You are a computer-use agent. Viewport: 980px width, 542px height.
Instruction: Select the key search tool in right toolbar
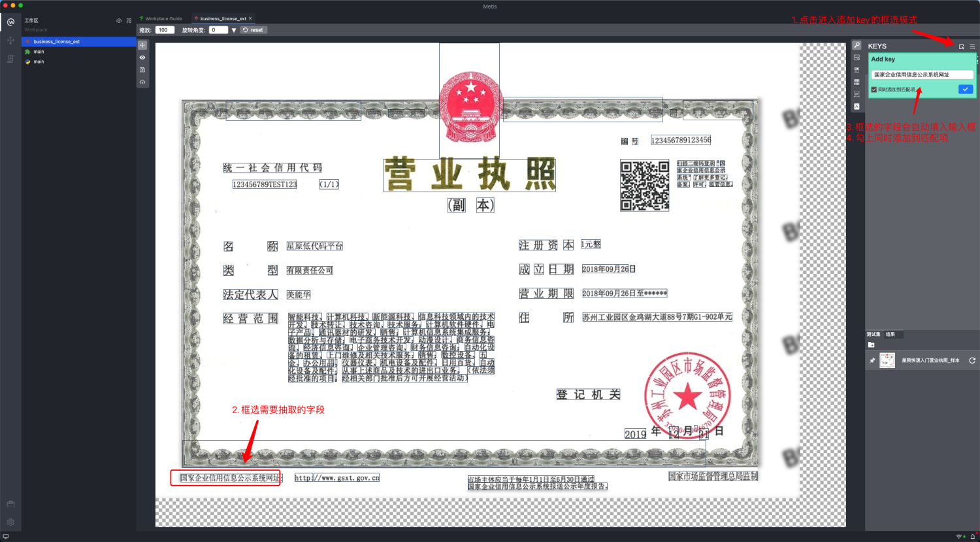pos(857,45)
